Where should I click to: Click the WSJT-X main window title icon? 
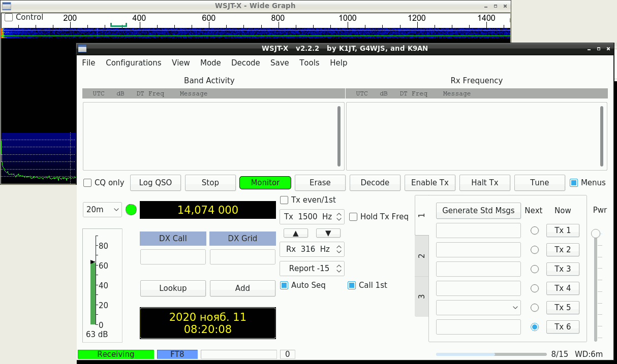[82, 49]
